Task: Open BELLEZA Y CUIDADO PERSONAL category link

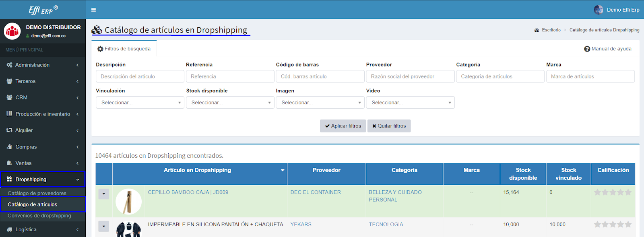Action: (x=395, y=196)
